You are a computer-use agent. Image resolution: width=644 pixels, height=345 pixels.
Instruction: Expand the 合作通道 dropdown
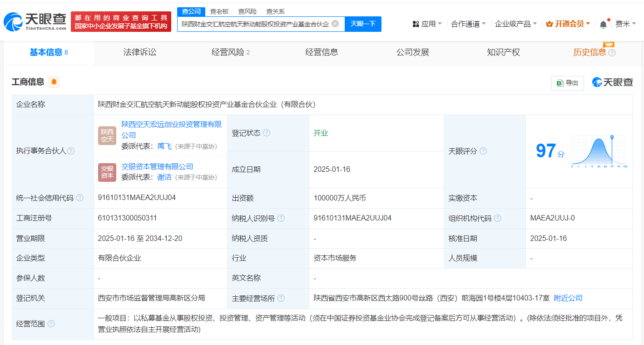(x=468, y=24)
